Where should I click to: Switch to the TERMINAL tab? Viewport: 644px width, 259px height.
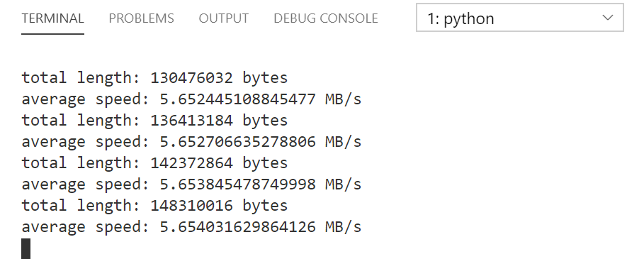click(x=52, y=18)
